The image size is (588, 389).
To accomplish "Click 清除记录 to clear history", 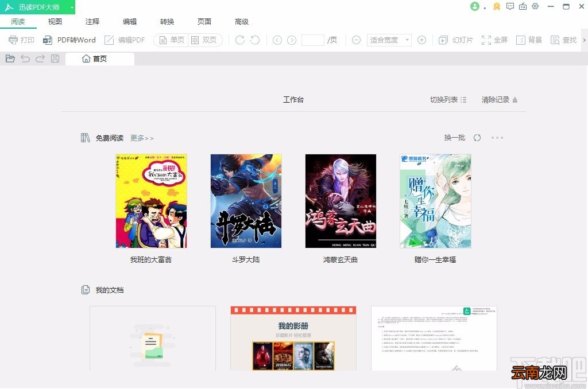I will (500, 100).
